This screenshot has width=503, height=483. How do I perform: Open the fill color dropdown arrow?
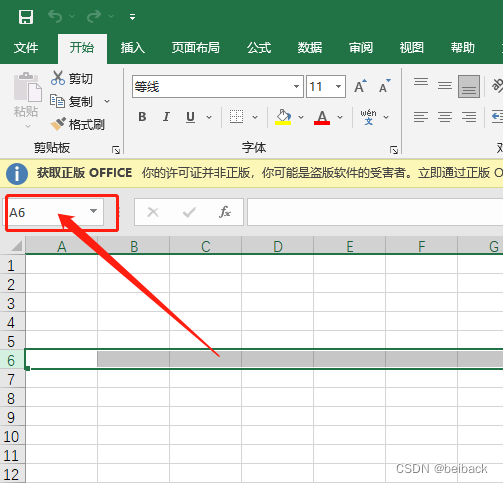click(x=301, y=117)
